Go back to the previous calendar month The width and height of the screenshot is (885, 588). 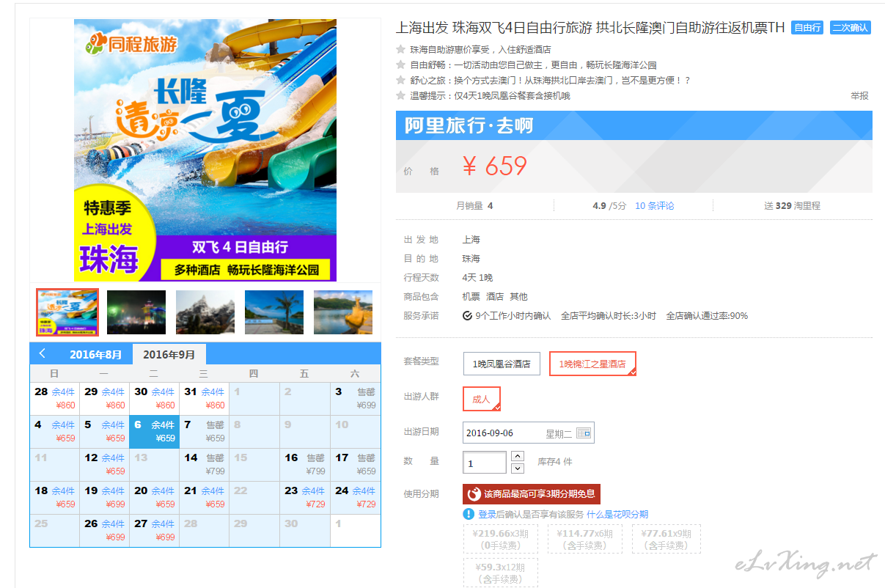coord(43,353)
